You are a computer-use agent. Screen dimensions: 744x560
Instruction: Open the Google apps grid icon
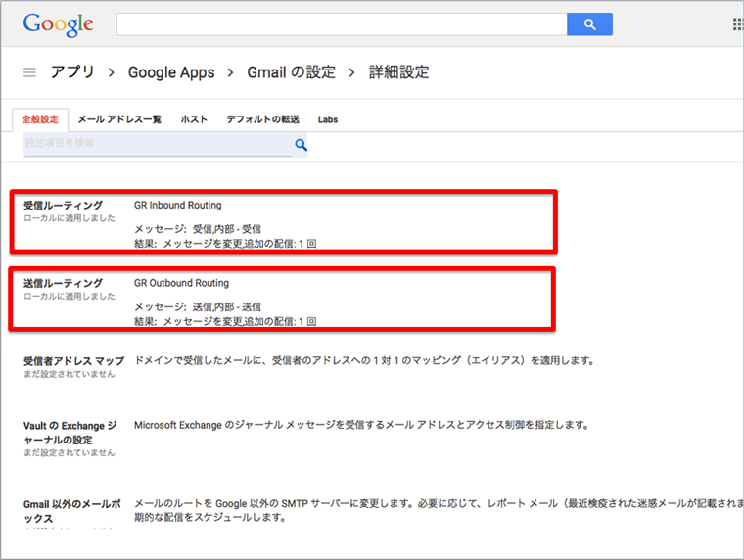click(x=738, y=24)
